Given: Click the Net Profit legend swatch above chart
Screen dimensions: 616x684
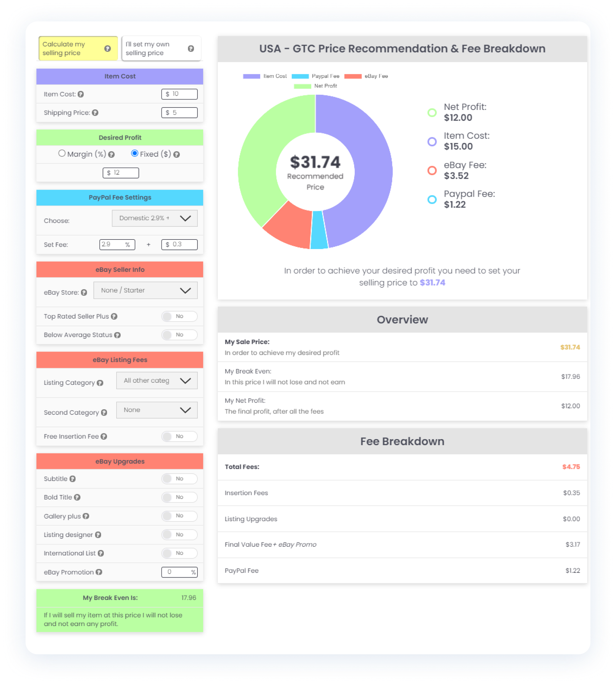Looking at the screenshot, I should (303, 86).
